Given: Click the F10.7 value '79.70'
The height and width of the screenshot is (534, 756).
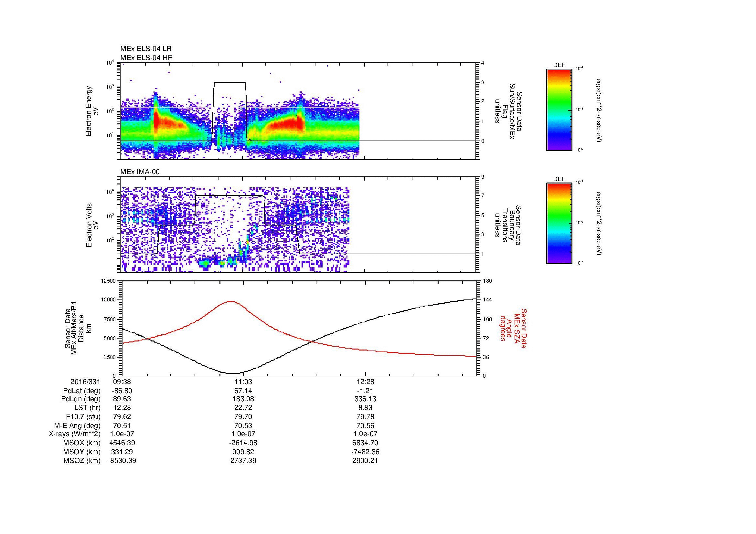Looking at the screenshot, I should pos(243,417).
